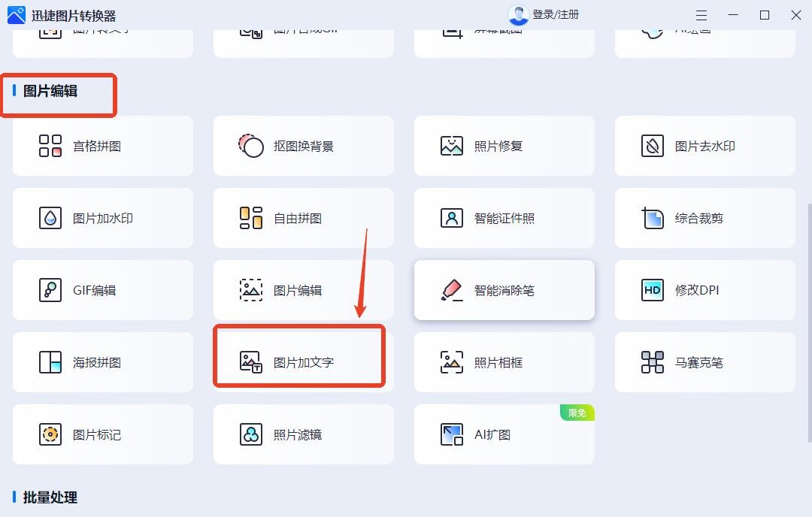Select the 抠图换背景 cutout background icon
This screenshot has width=812, height=517.
(251, 146)
